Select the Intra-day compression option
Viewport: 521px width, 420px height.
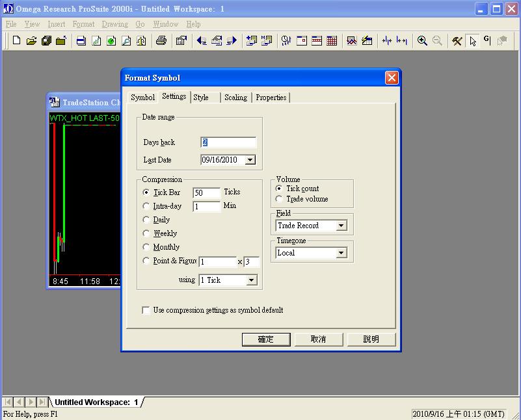146,206
